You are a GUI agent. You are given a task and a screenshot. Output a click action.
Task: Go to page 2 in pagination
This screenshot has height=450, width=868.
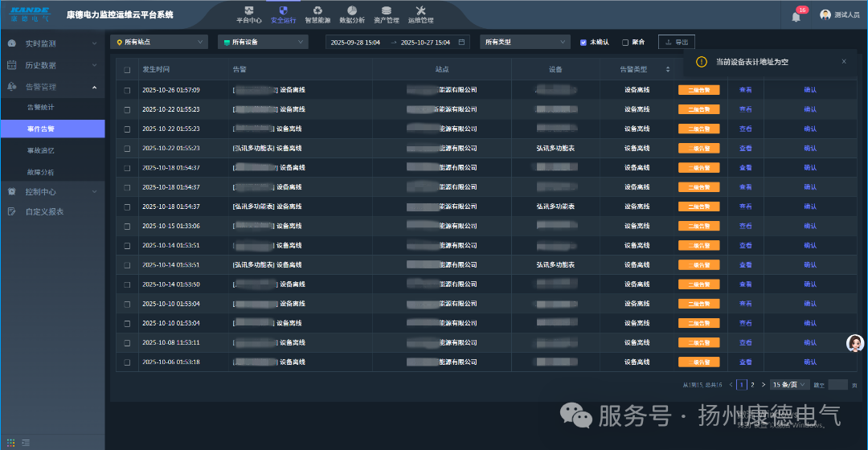752,385
